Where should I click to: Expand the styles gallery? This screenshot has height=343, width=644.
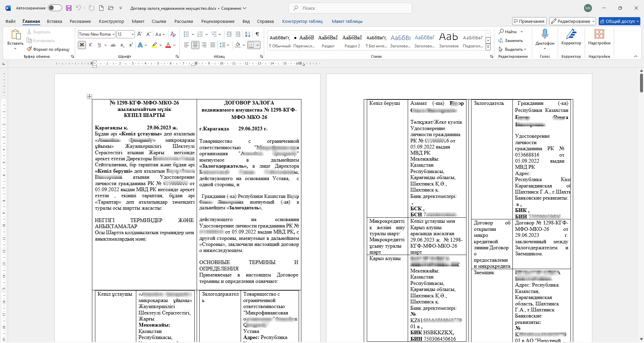pos(488,47)
